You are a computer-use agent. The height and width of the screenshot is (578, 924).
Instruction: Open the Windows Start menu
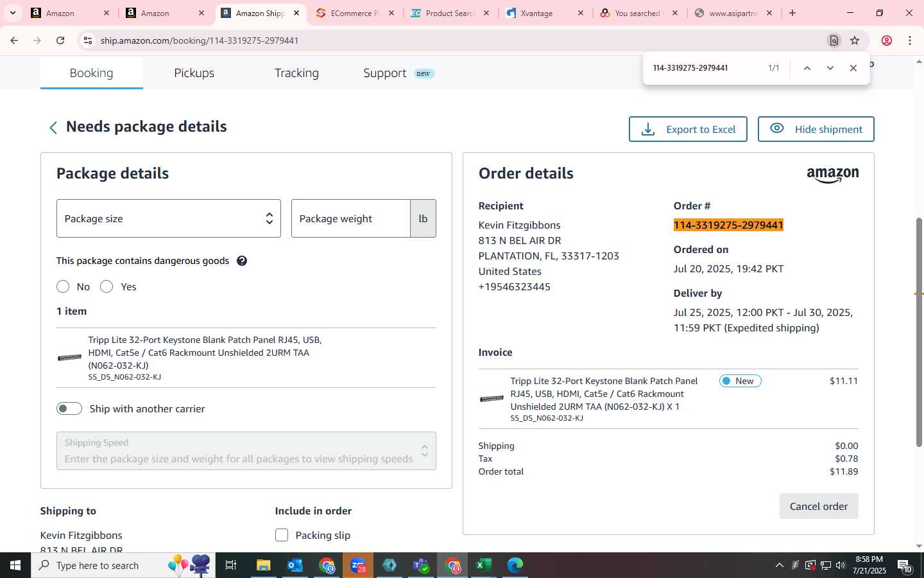click(15, 565)
